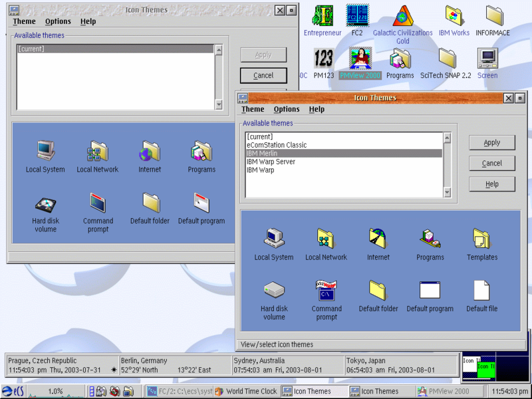Image resolution: width=532 pixels, height=399 pixels.
Task: Click Hard disk volume icon in back window
Action: (x=45, y=205)
